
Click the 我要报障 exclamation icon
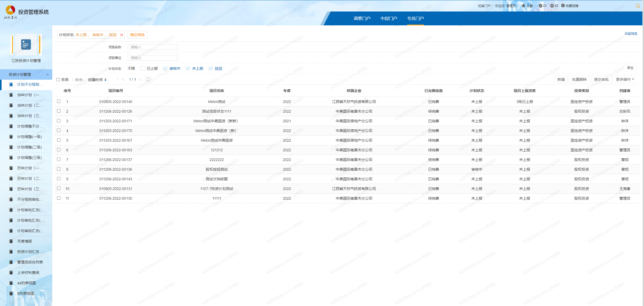point(563,6)
